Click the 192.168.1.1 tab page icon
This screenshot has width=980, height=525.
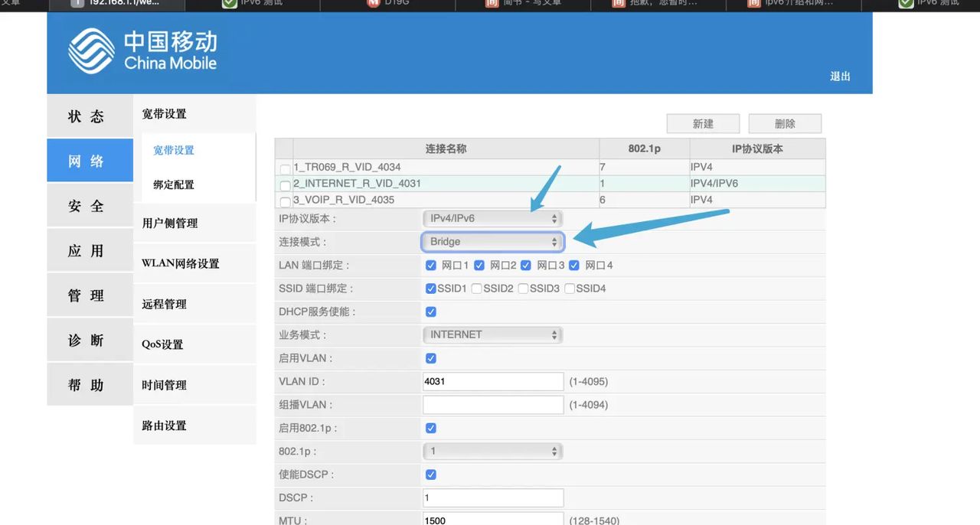tap(77, 5)
